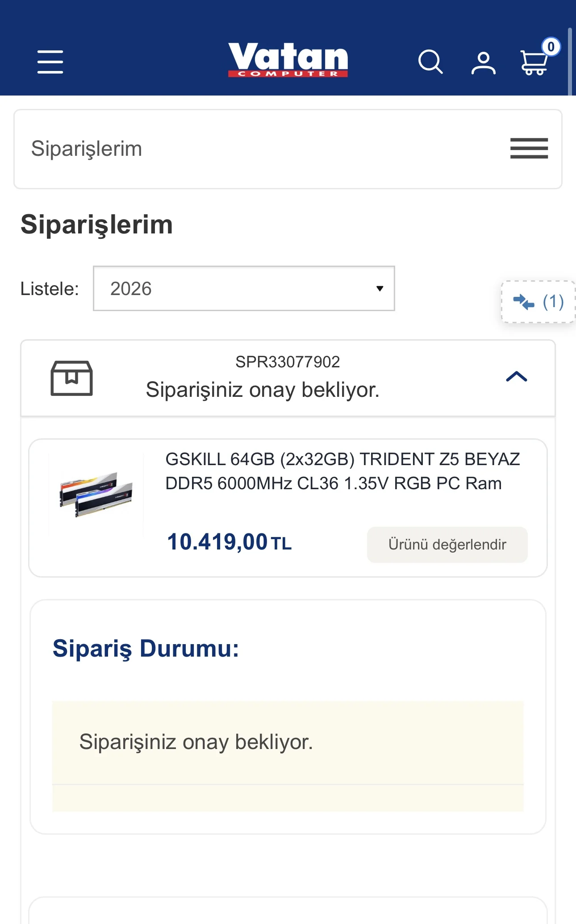Open the product comparison arrows widget

(x=538, y=302)
